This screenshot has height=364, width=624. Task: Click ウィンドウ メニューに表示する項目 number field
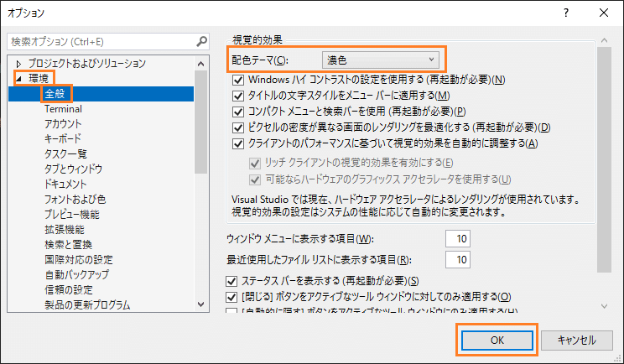click(x=458, y=239)
